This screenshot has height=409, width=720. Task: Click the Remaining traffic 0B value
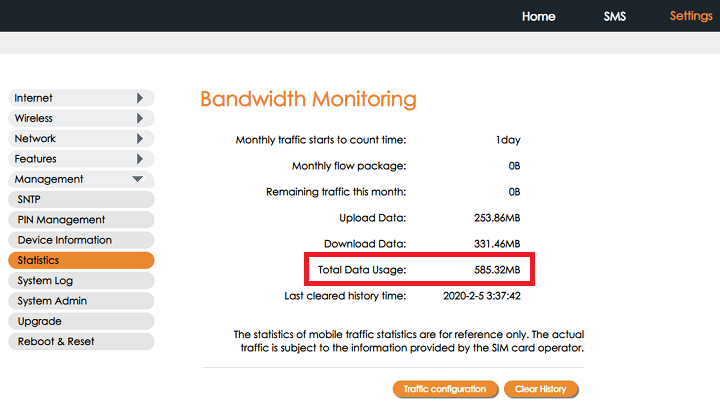(514, 192)
